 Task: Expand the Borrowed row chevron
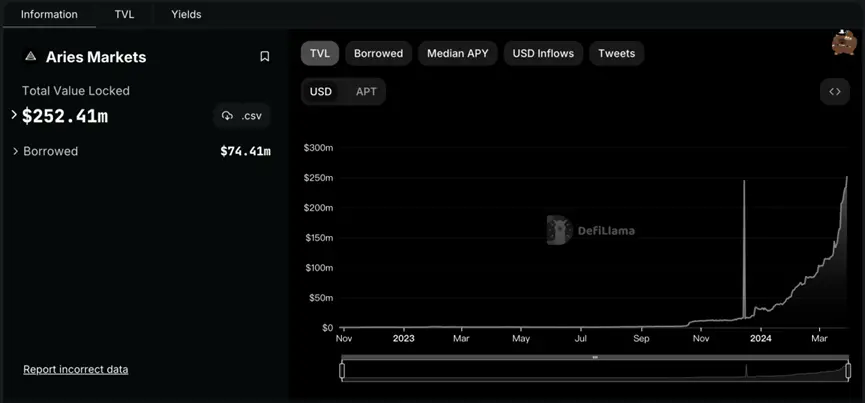click(x=15, y=151)
